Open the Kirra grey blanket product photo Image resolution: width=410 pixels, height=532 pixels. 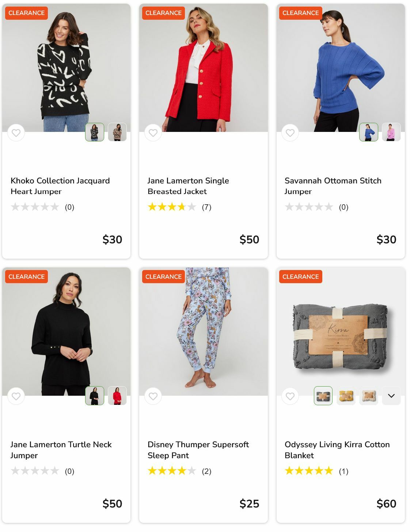tap(340, 336)
